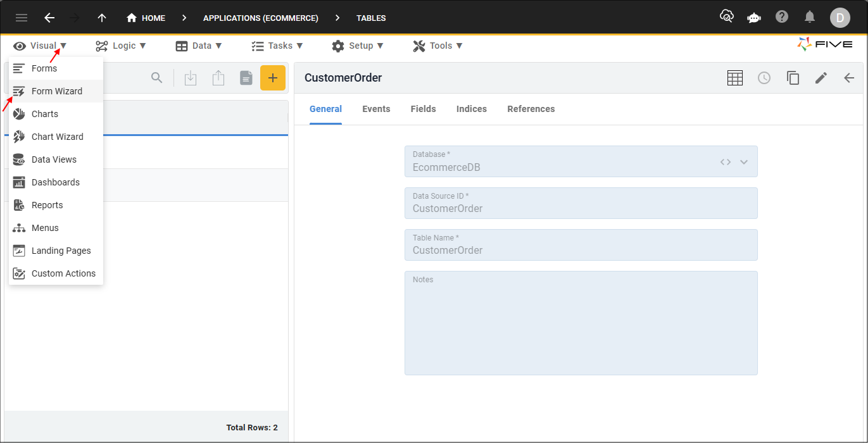Open the history clock icon
The image size is (868, 443).
pos(764,78)
